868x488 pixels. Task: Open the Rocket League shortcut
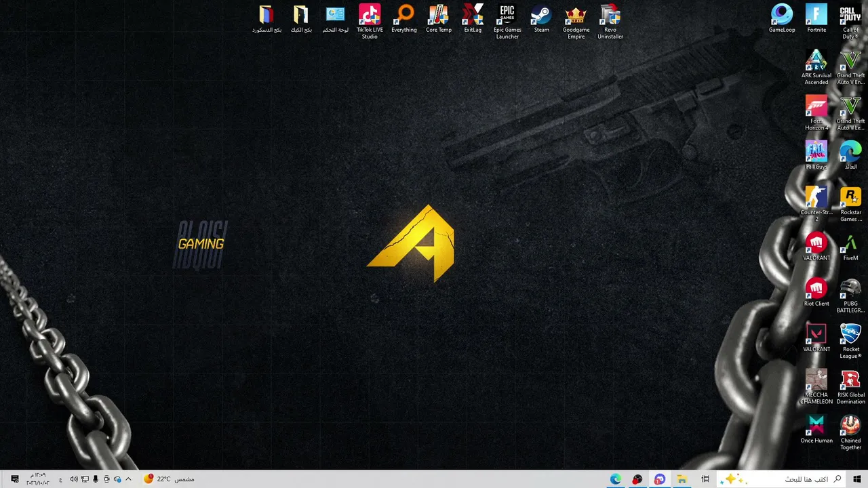[850, 341]
